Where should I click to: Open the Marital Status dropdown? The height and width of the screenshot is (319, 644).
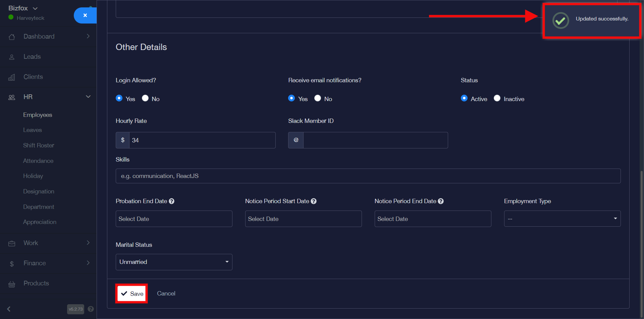[174, 262]
